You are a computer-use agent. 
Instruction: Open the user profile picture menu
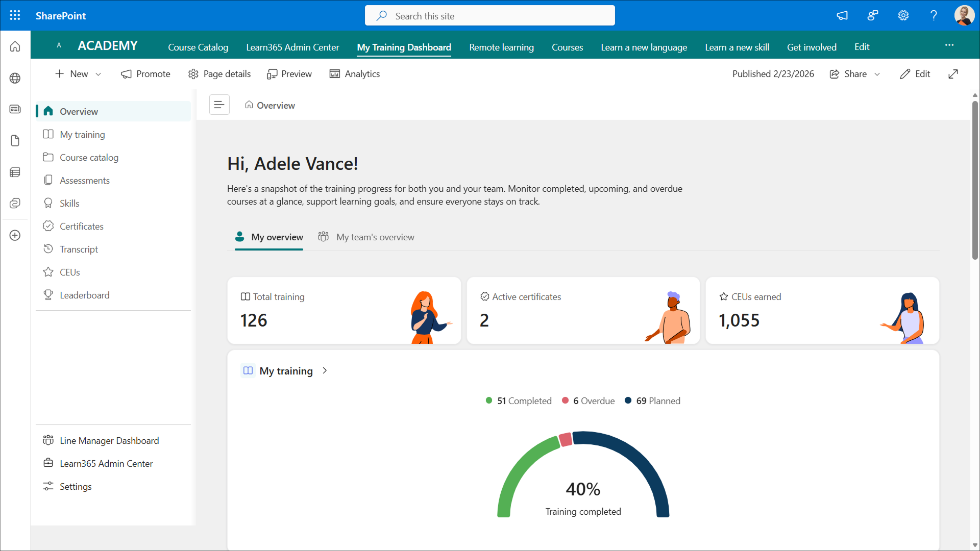pyautogui.click(x=964, y=15)
